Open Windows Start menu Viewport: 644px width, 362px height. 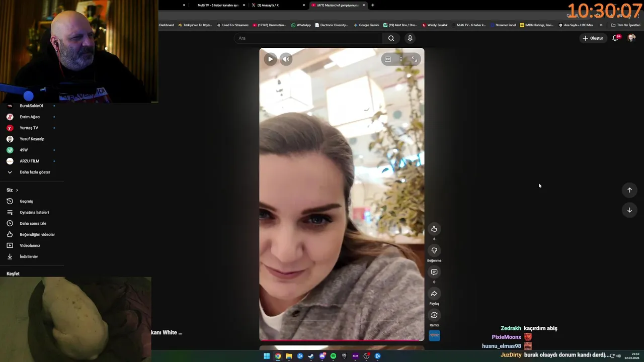pyautogui.click(x=267, y=356)
